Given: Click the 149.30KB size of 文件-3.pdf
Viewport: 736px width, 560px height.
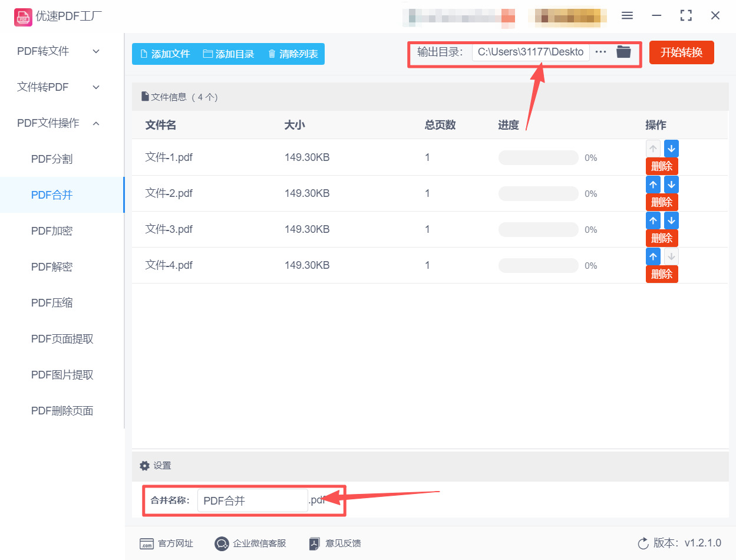Looking at the screenshot, I should click(307, 229).
